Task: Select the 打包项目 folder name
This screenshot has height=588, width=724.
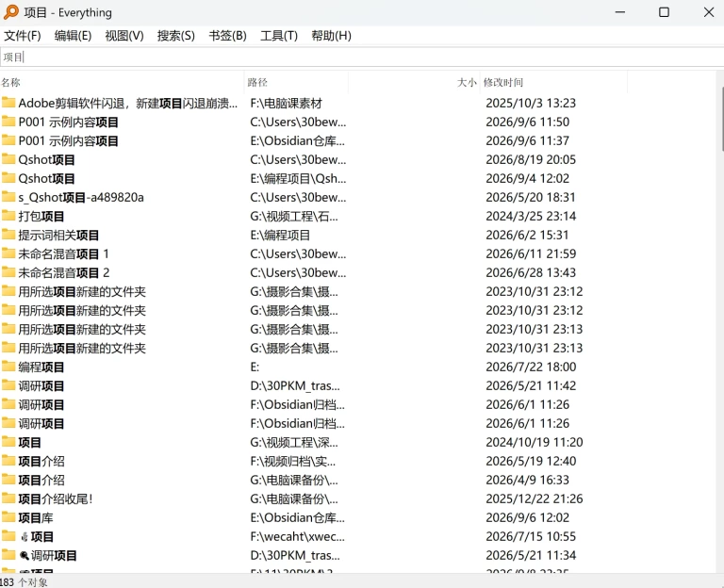Action: point(41,216)
